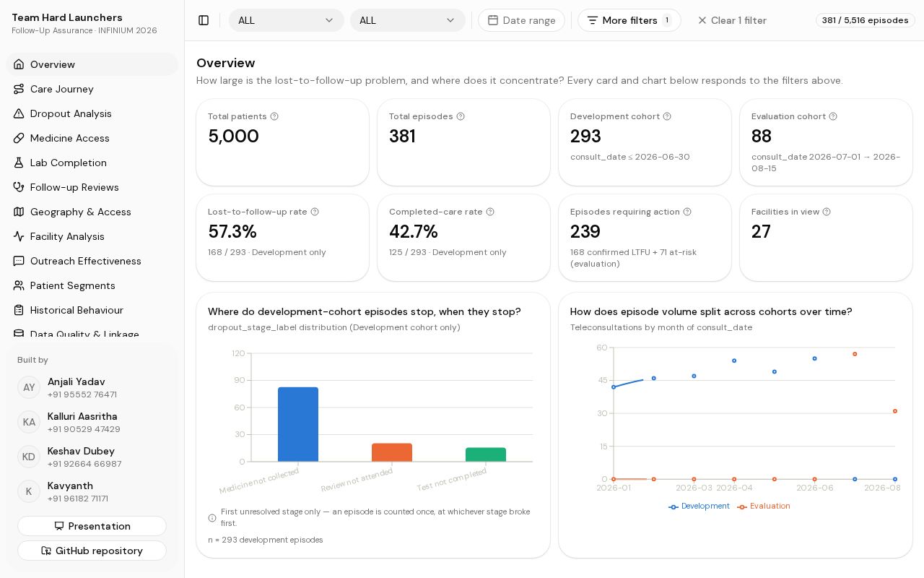This screenshot has width=924, height=578.
Task: Toggle the Development series in chart legend
Action: [699, 506]
